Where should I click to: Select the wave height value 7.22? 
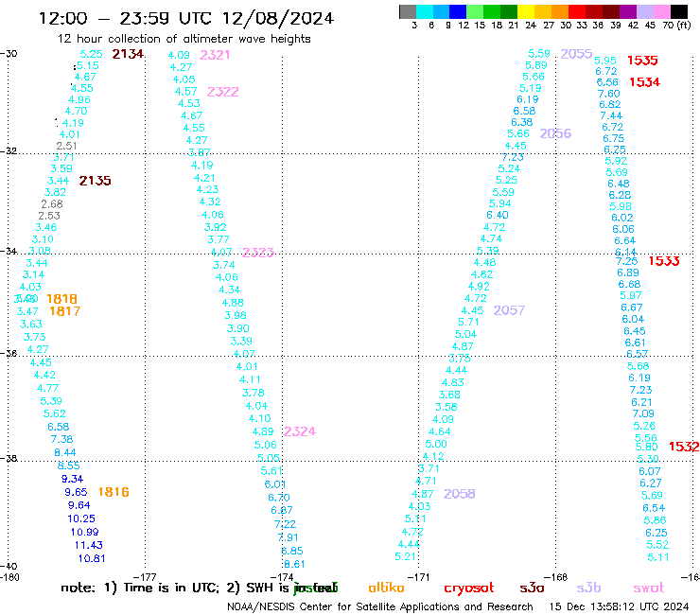pos(285,524)
